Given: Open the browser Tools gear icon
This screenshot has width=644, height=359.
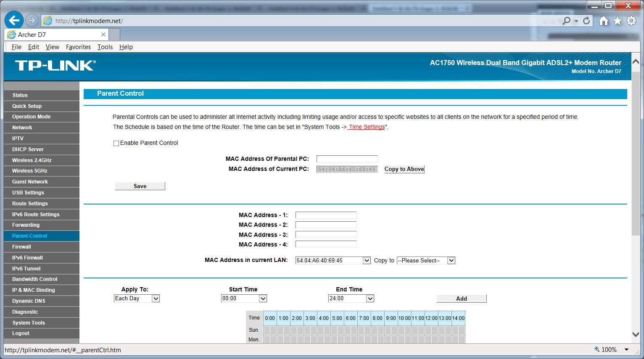Looking at the screenshot, I should 631,21.
